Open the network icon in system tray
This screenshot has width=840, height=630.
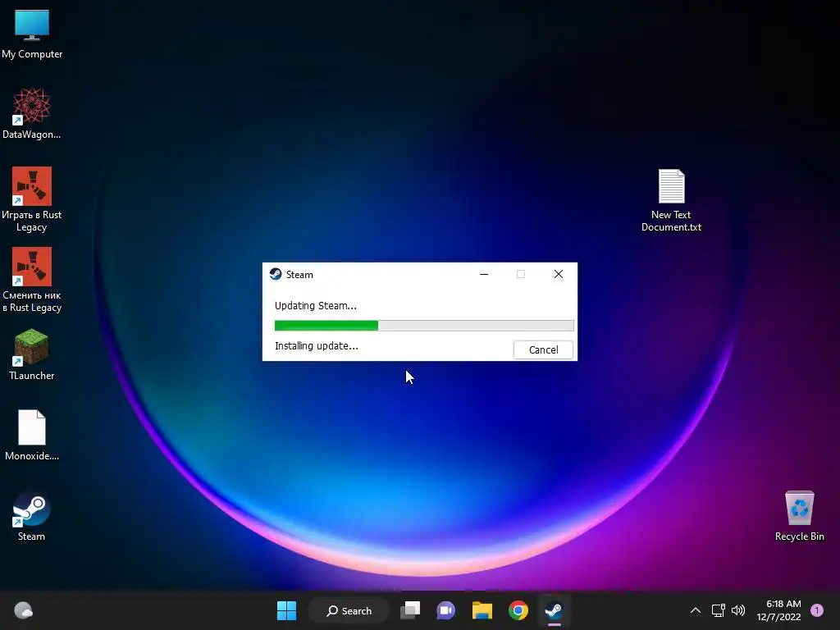(x=718, y=610)
